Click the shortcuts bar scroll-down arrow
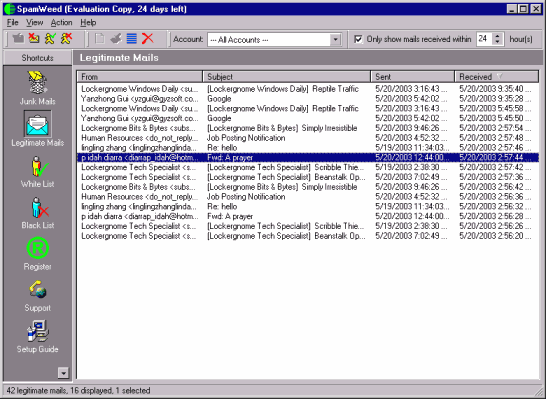The width and height of the screenshot is (546, 399). 63,373
